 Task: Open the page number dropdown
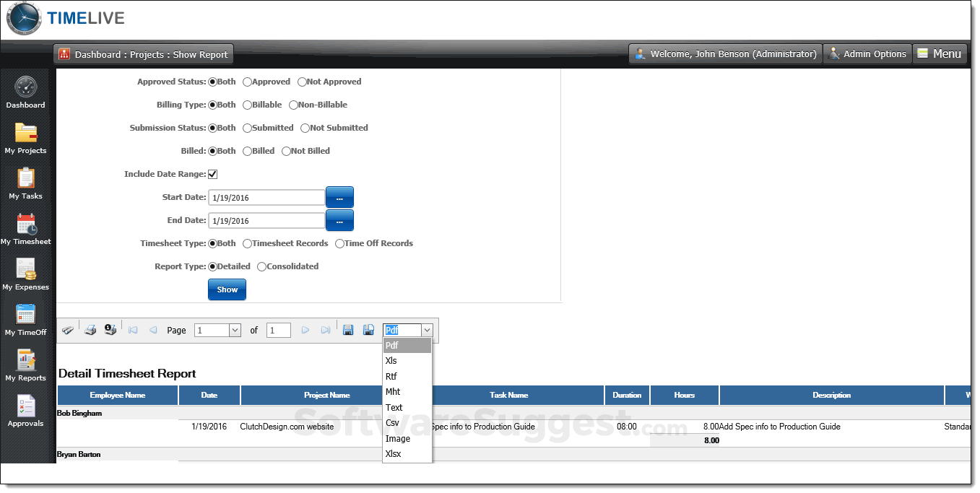pos(235,330)
